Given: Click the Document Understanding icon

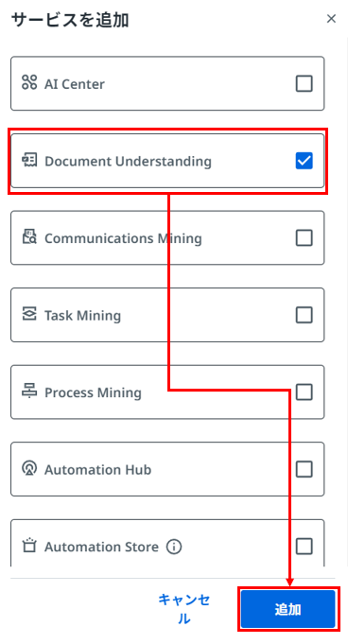Looking at the screenshot, I should pos(29,160).
